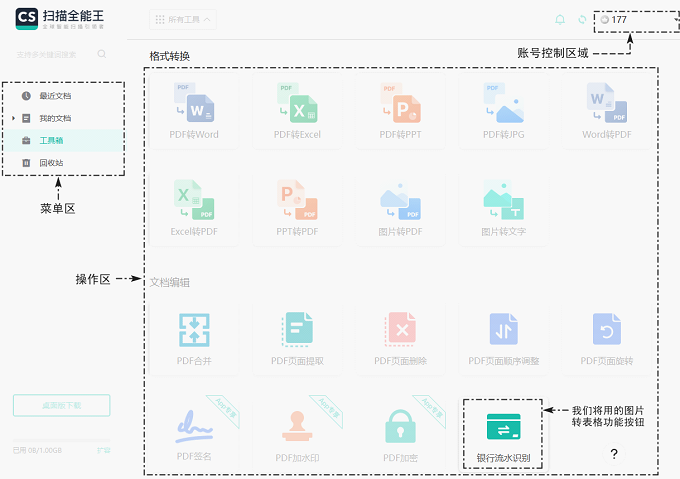Open the PDF转JPG conversion tool
This screenshot has width=680, height=479.
(x=503, y=111)
